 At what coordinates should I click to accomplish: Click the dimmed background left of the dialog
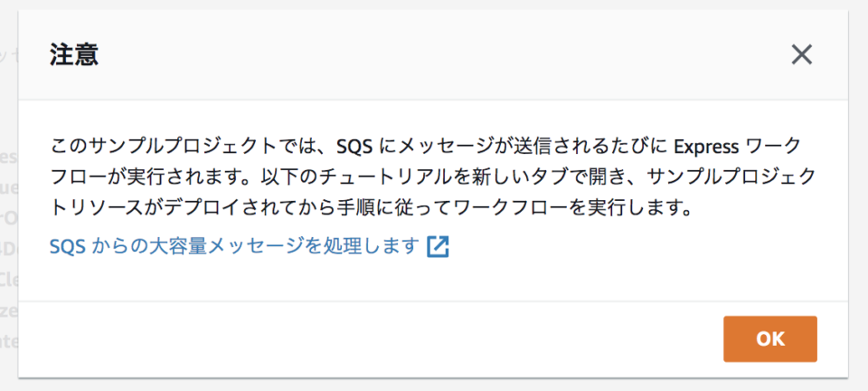click(9, 194)
